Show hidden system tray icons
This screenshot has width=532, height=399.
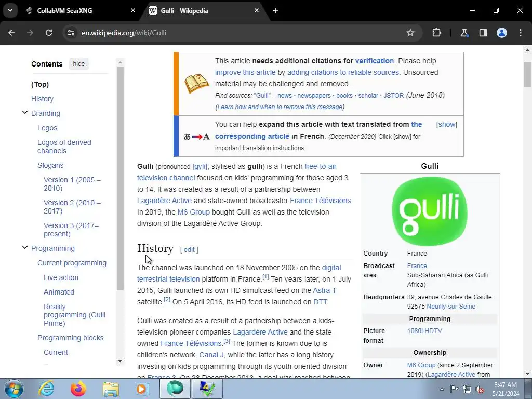(x=442, y=389)
